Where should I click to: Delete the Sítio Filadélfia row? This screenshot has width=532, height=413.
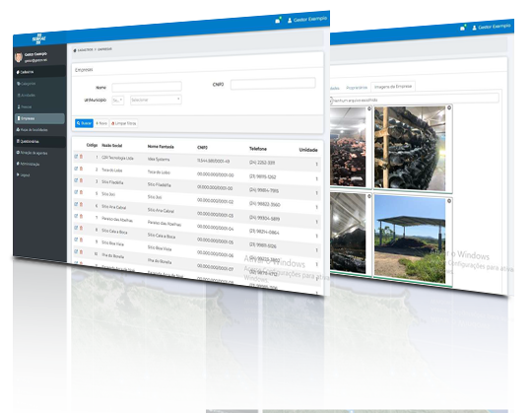(x=81, y=180)
